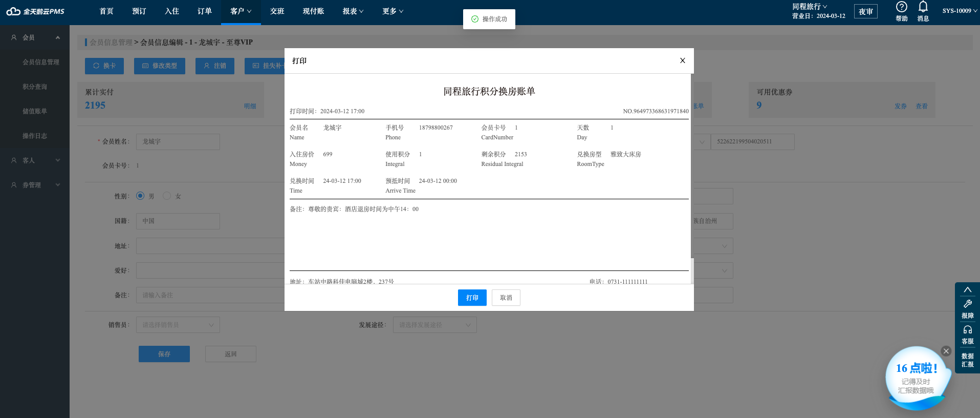The height and width of the screenshot is (418, 980).
Task: Open the 数据汇报 side panel entry
Action: (x=968, y=360)
